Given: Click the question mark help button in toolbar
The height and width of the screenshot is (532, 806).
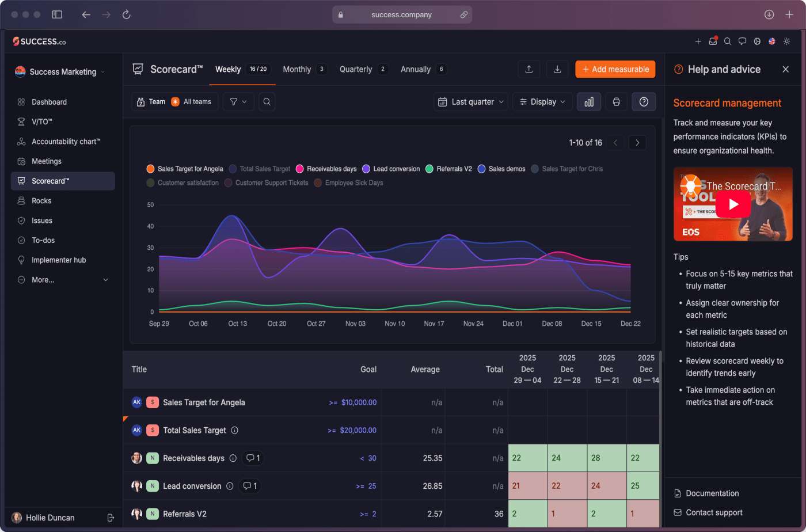Looking at the screenshot, I should pos(644,102).
